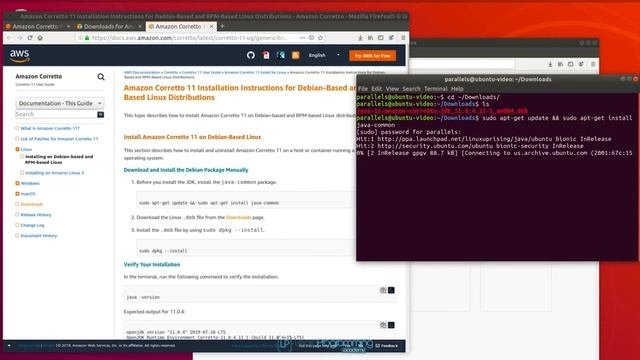Screen dimensions: 640x360
Task: Open the GitHub icon in AWS header
Action: [251, 55]
